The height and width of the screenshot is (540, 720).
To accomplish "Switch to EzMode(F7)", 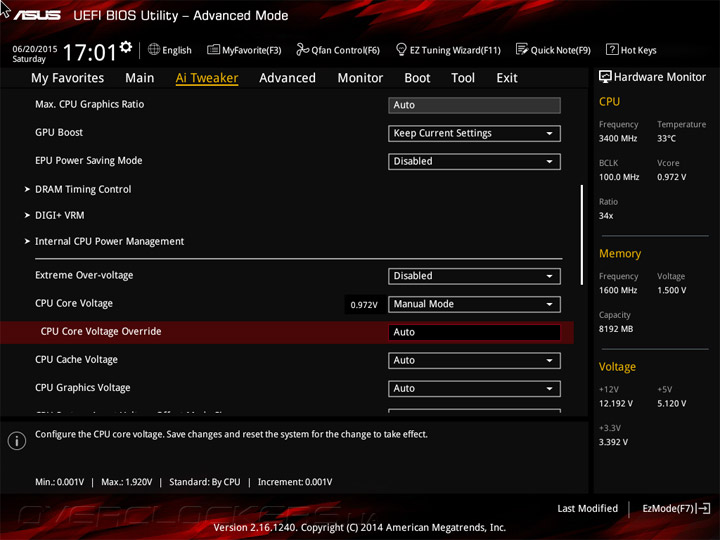I will tap(668, 508).
